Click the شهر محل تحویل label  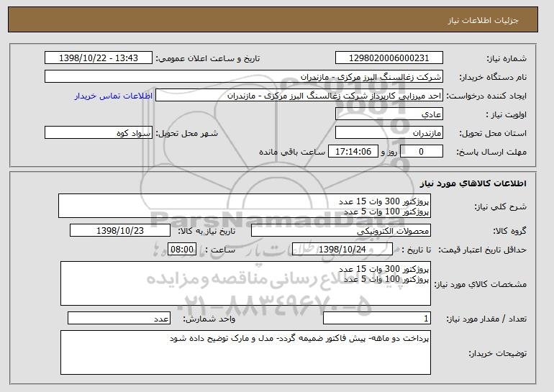coord(187,133)
